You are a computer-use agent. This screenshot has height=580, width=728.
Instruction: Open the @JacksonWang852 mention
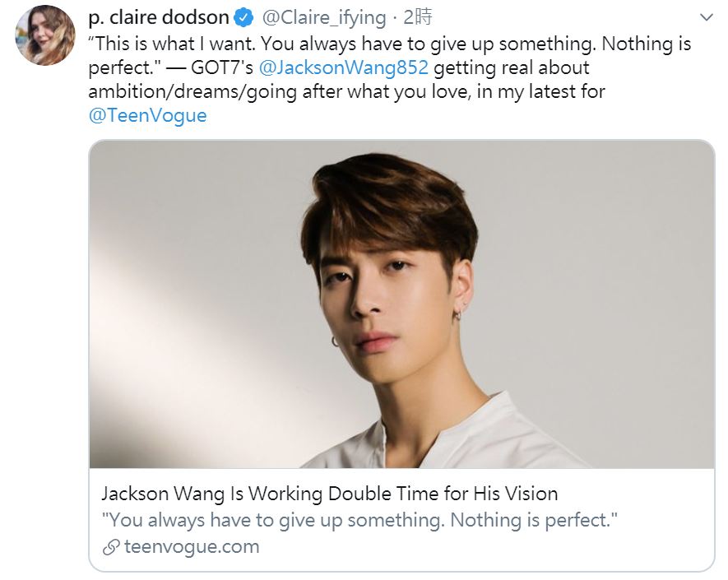[344, 67]
